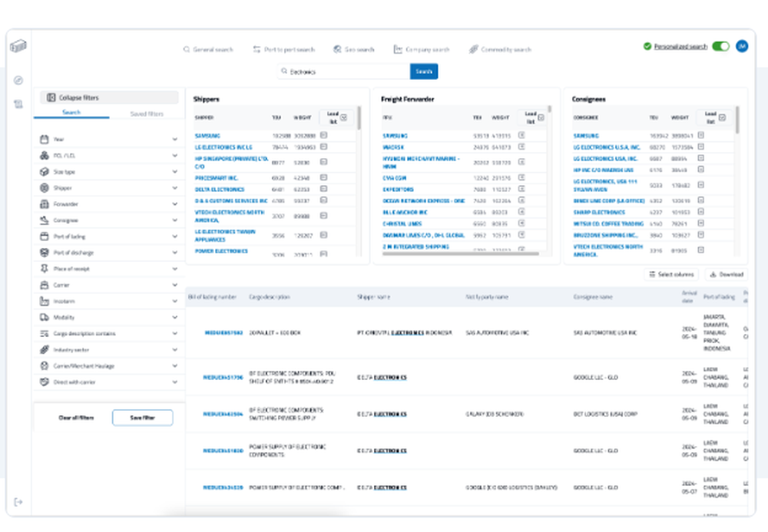
Task: Click the Forwarder filter icon
Action: pyautogui.click(x=44, y=204)
